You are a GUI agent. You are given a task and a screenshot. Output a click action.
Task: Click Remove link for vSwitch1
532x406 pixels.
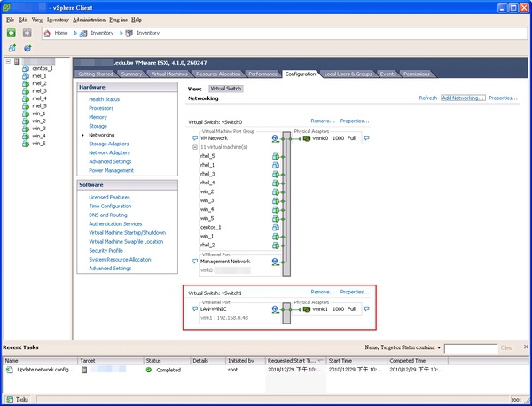click(323, 292)
